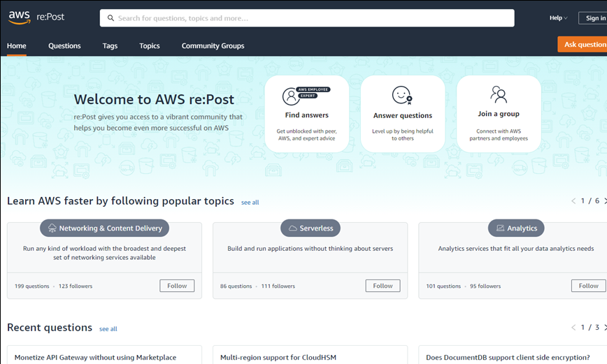The image size is (607, 364).
Task: Click the 111 followers text
Action: (x=278, y=286)
